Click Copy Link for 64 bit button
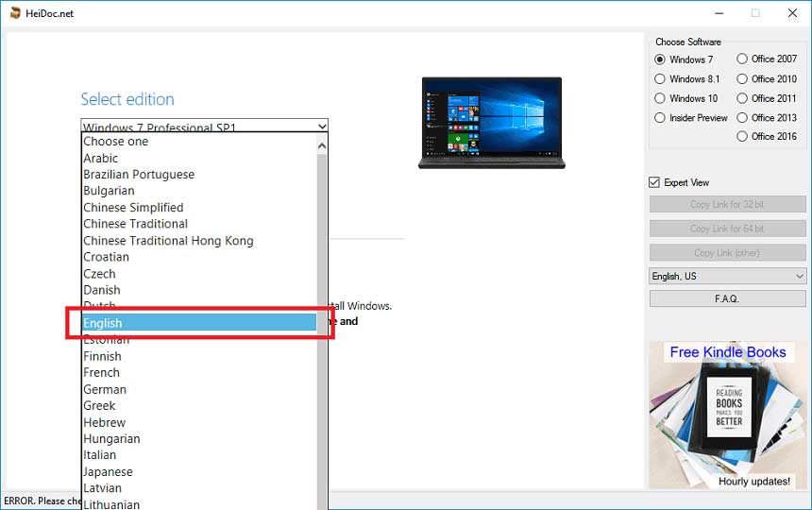 coord(728,229)
